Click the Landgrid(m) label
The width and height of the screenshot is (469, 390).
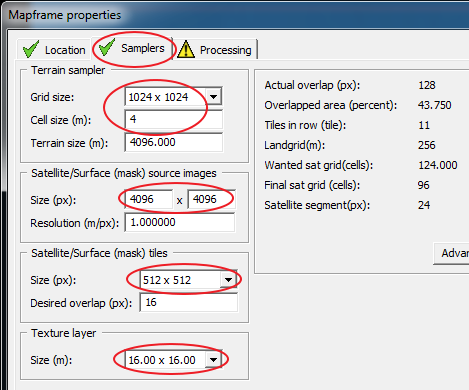295,145
